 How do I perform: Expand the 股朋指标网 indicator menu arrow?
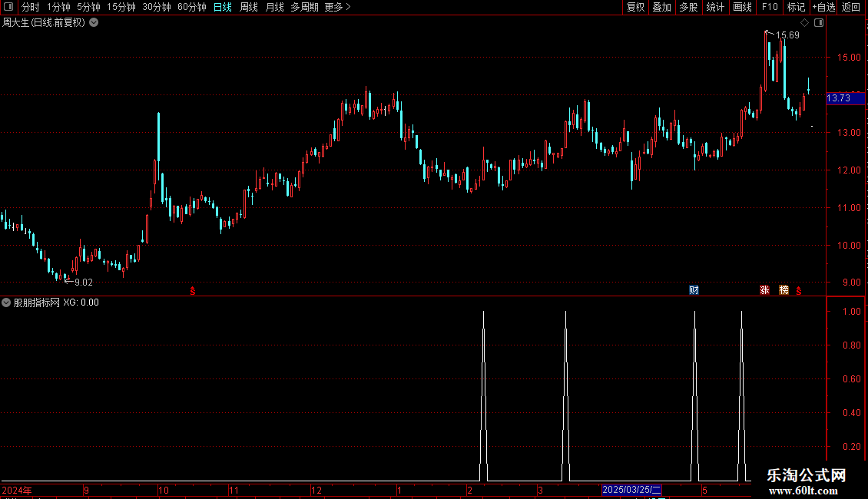click(x=6, y=302)
